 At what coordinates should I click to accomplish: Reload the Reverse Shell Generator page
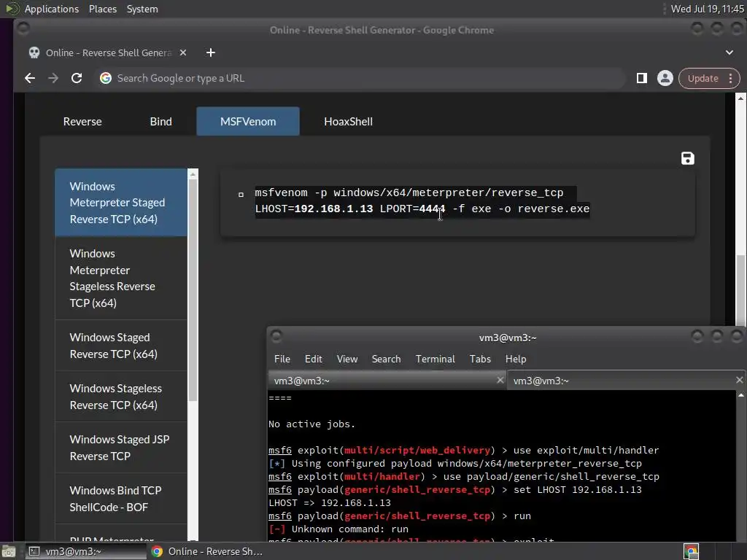point(76,78)
